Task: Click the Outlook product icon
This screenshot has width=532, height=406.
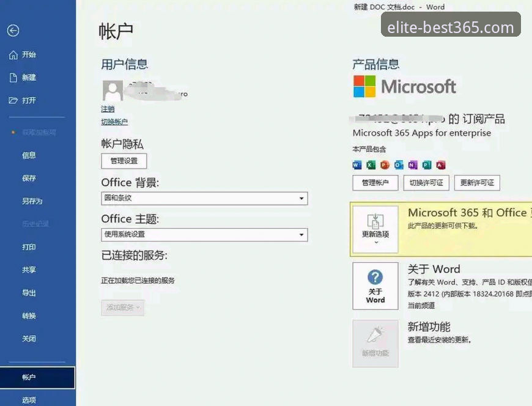Action: pyautogui.click(x=399, y=165)
